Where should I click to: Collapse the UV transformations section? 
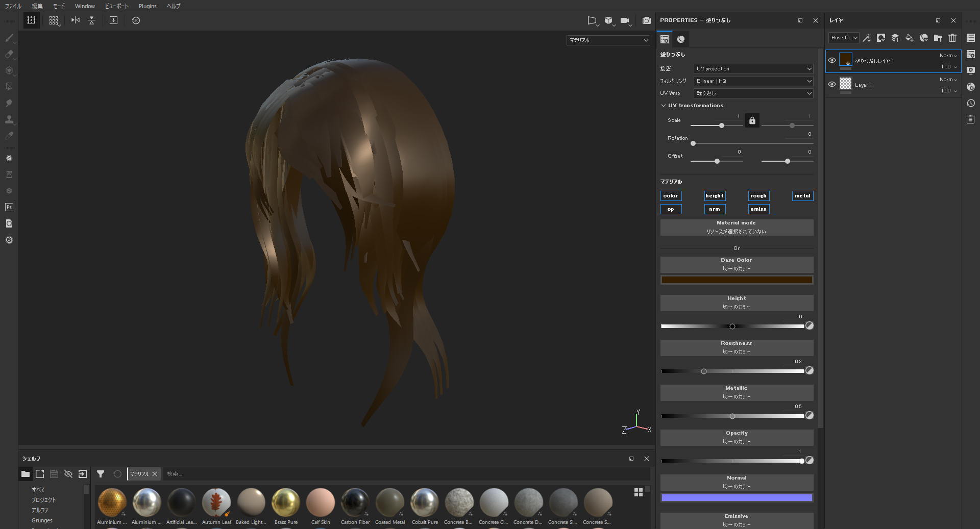[x=663, y=106]
